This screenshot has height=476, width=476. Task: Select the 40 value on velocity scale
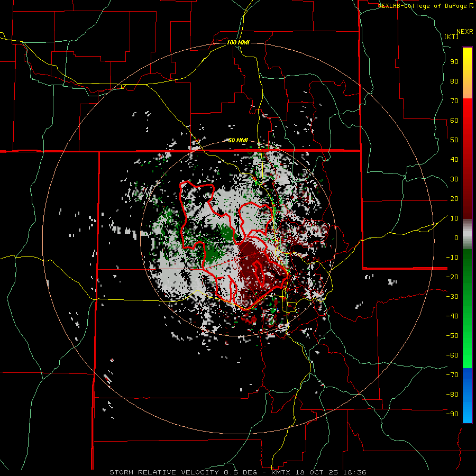coord(454,160)
